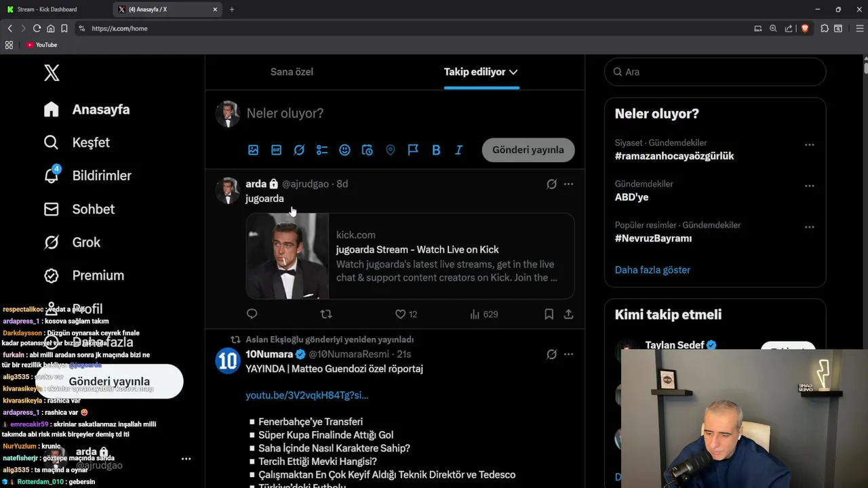Click Gönderi yayınla button in composer
The width and height of the screenshot is (868, 488).
tap(528, 150)
